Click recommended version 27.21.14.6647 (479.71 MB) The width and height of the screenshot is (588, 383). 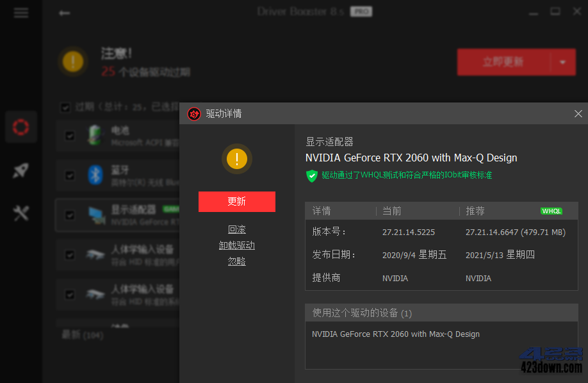[x=516, y=232]
